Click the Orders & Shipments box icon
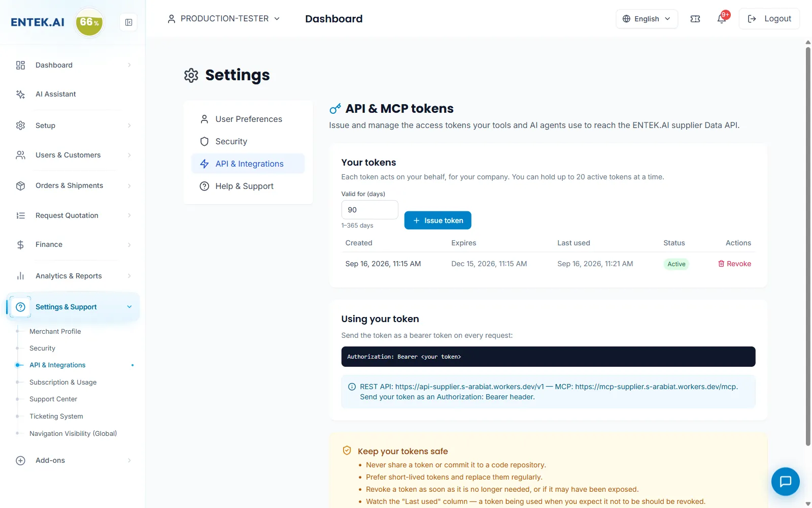Viewport: 812px width, 508px height. [x=20, y=185]
